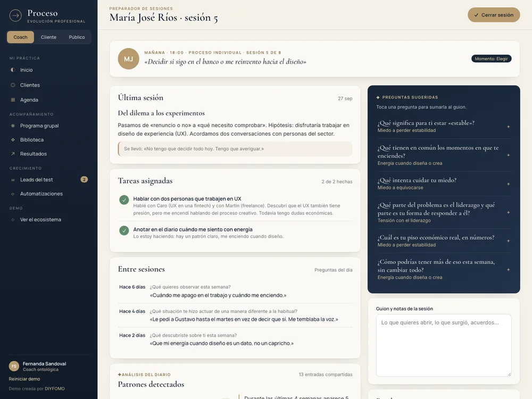The height and width of the screenshot is (399, 532).
Task: Toggle the energy diary task checkmark
Action: pyautogui.click(x=124, y=231)
